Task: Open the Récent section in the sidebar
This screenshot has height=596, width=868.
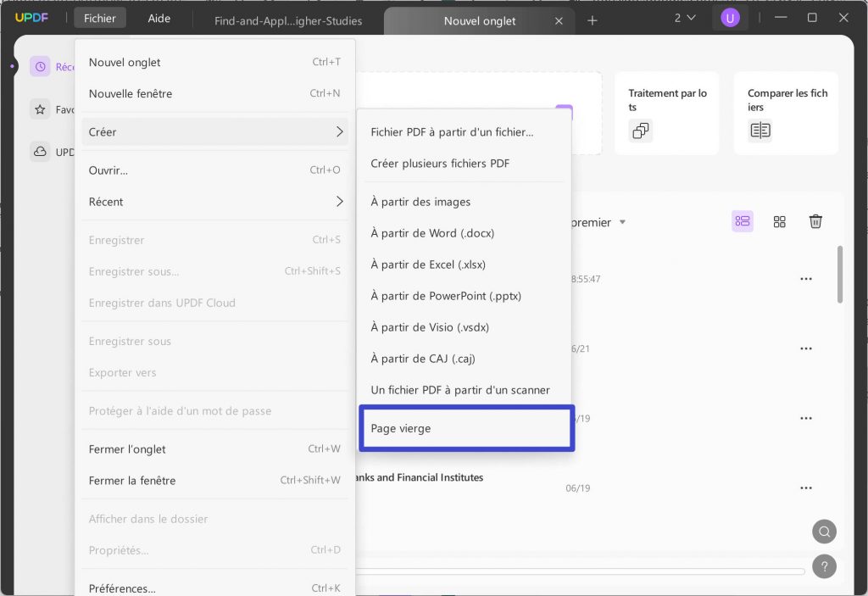Action: [x=40, y=65]
